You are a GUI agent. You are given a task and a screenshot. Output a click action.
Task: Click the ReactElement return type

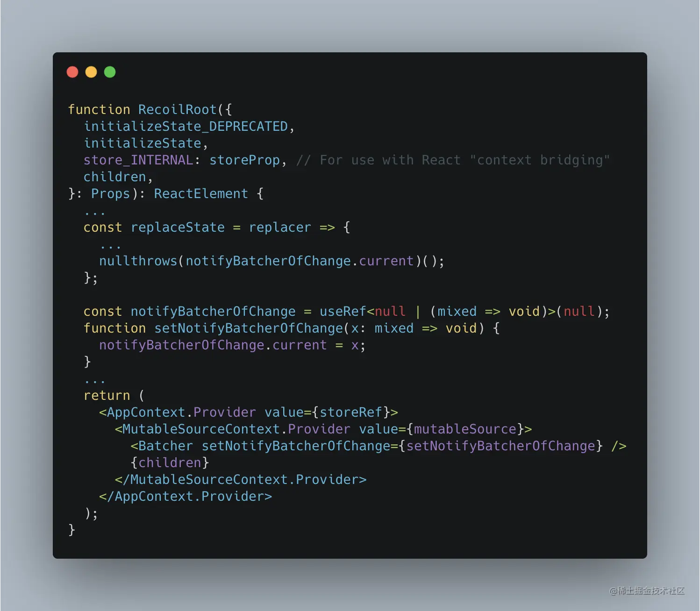pos(201,194)
